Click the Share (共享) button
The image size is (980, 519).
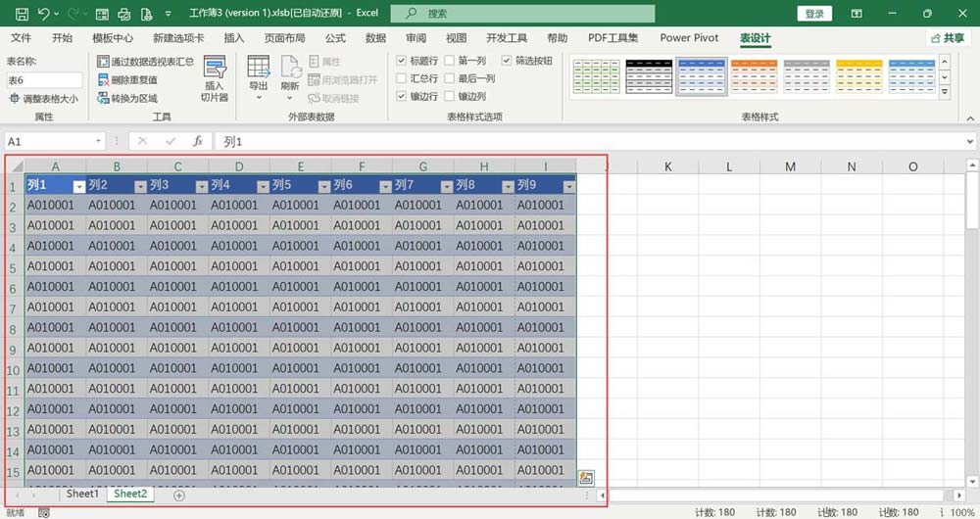point(947,38)
